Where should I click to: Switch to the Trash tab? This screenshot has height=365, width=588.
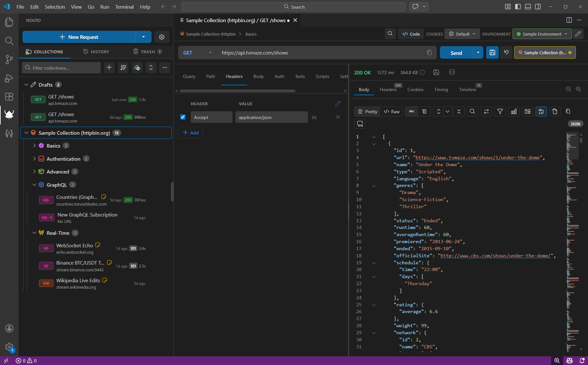tap(147, 52)
